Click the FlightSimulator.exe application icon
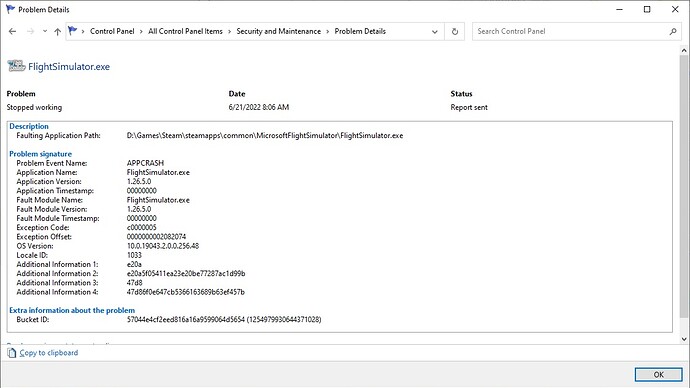 [16, 66]
